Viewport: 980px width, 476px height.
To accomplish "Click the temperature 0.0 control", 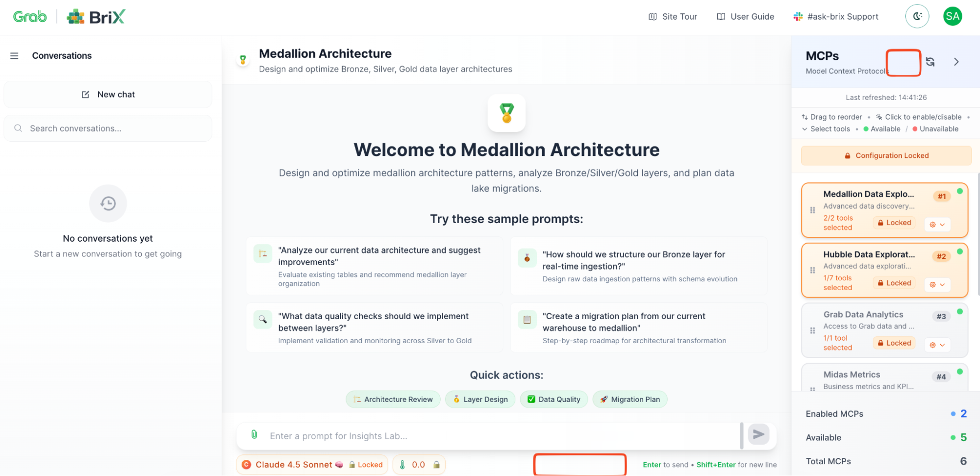I will click(418, 465).
